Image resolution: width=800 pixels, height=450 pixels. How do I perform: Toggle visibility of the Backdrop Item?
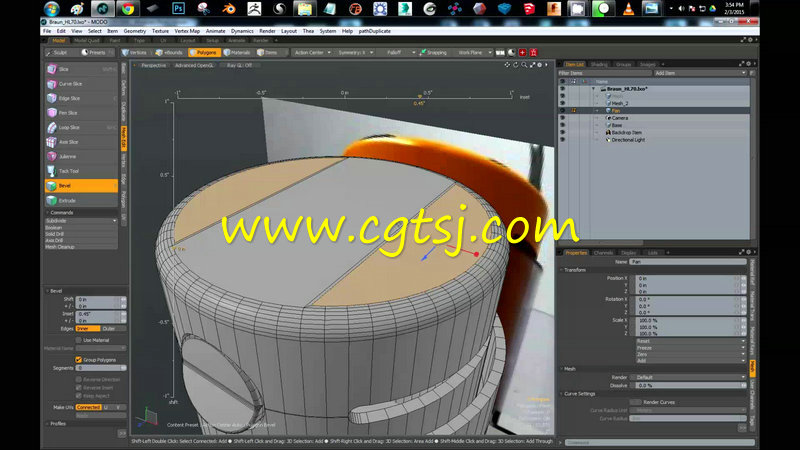point(563,132)
